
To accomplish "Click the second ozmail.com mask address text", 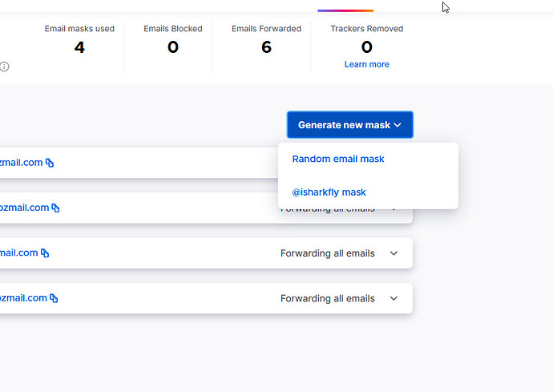I will (24, 208).
